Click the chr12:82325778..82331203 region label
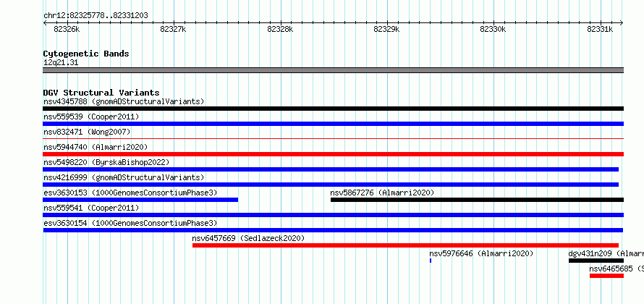Image resolution: width=644 pixels, height=304 pixels. pyautogui.click(x=96, y=16)
